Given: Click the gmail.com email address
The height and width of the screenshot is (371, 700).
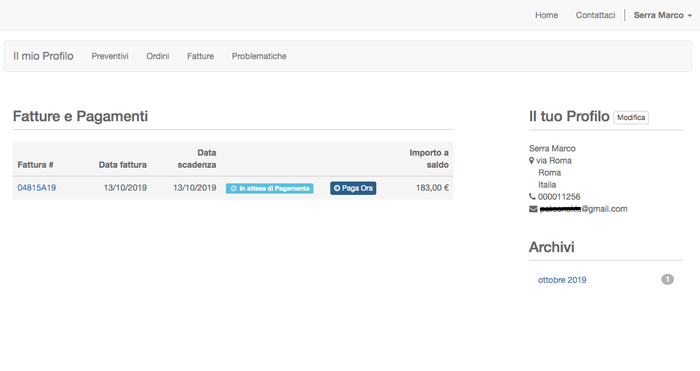Looking at the screenshot, I should pyautogui.click(x=583, y=209).
